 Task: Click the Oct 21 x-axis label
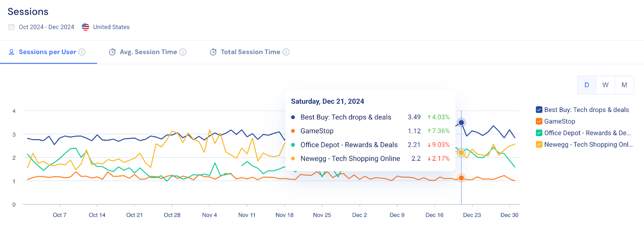[134, 215]
